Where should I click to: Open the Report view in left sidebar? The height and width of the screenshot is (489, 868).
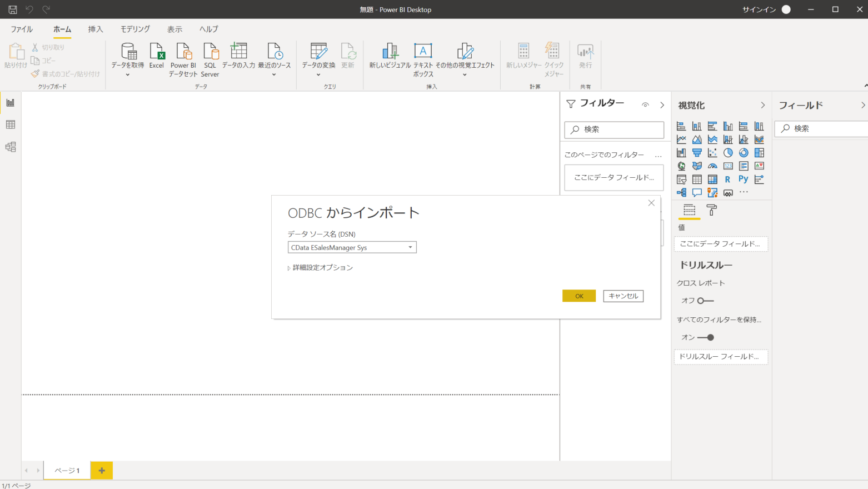tap(11, 103)
